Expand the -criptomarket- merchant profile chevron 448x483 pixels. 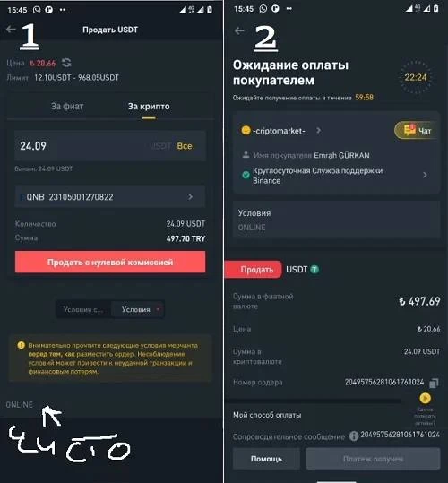(x=319, y=131)
